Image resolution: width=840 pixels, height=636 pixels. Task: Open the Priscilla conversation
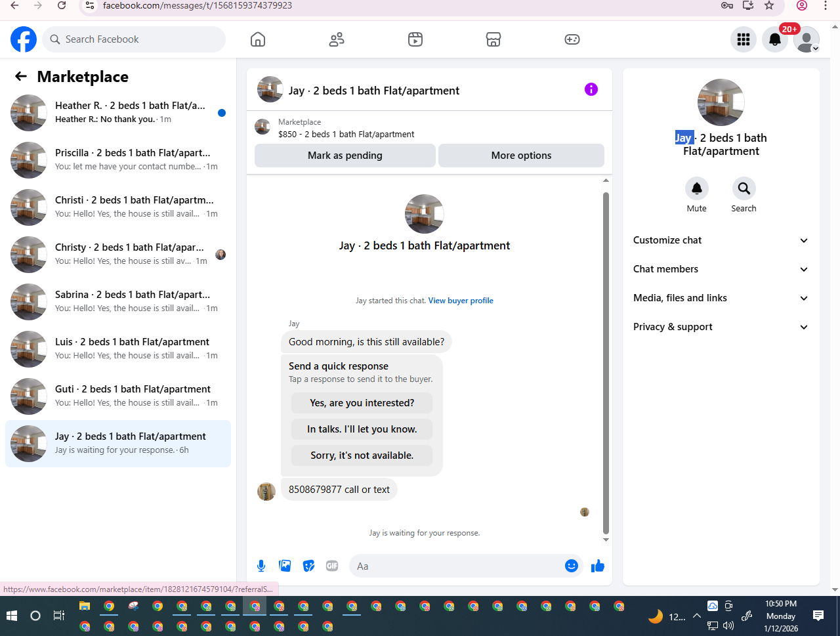coord(118,160)
